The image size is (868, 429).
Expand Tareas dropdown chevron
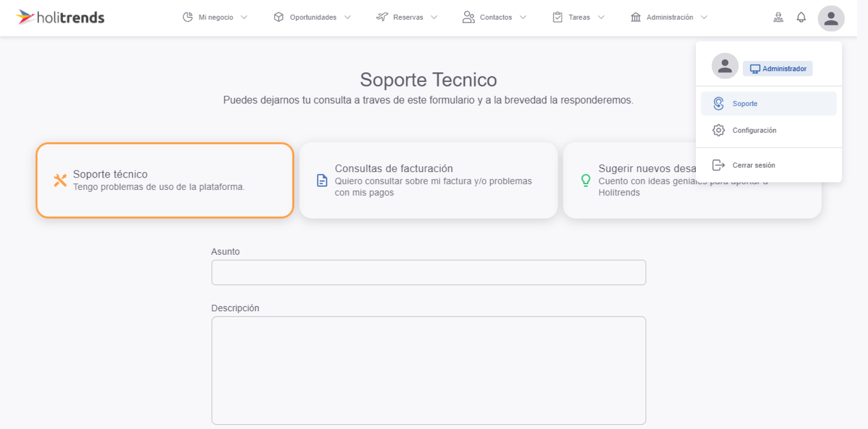[x=601, y=17]
